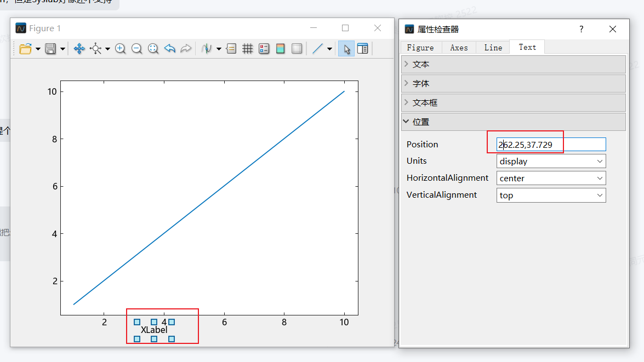Click the blue plotted line

(x=209, y=198)
